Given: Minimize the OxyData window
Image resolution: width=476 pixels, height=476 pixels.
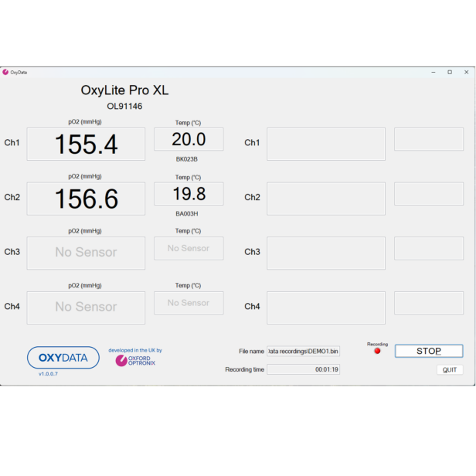Looking at the screenshot, I should [x=433, y=72].
